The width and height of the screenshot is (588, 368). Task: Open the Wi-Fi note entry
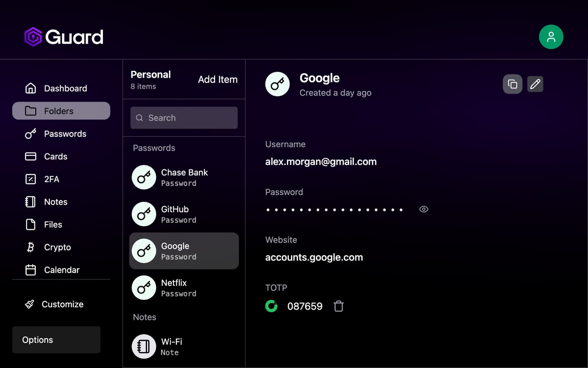184,347
